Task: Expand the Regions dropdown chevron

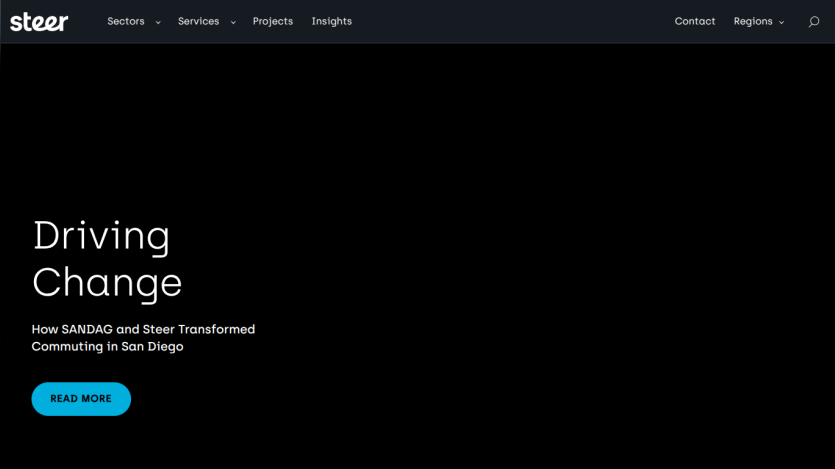Action: pos(782,22)
